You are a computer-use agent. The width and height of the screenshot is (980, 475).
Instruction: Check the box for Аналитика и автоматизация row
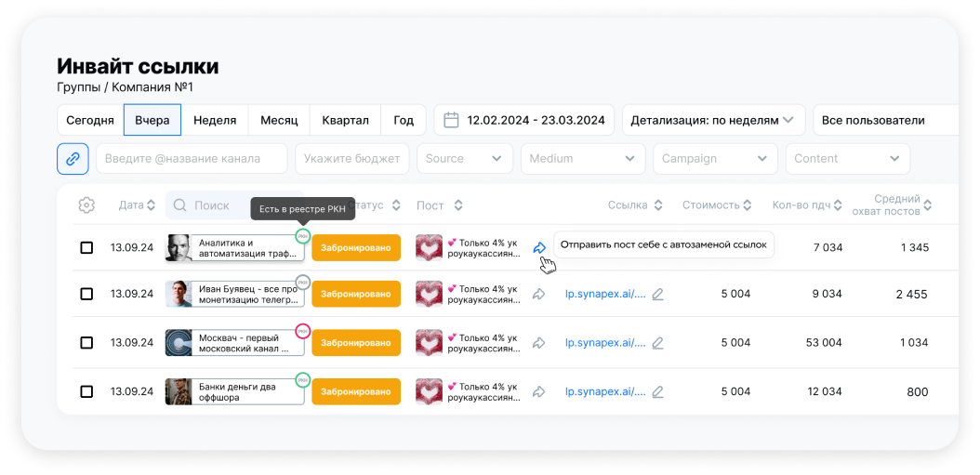point(86,248)
